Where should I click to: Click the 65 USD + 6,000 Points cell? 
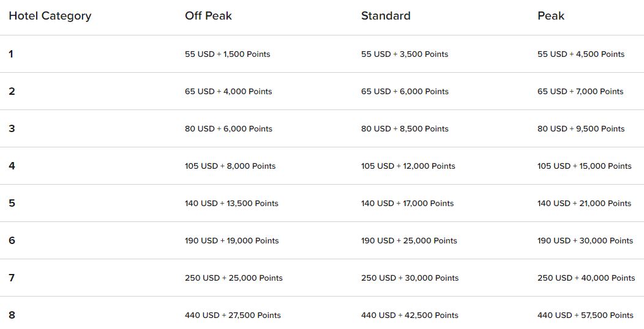coord(405,91)
